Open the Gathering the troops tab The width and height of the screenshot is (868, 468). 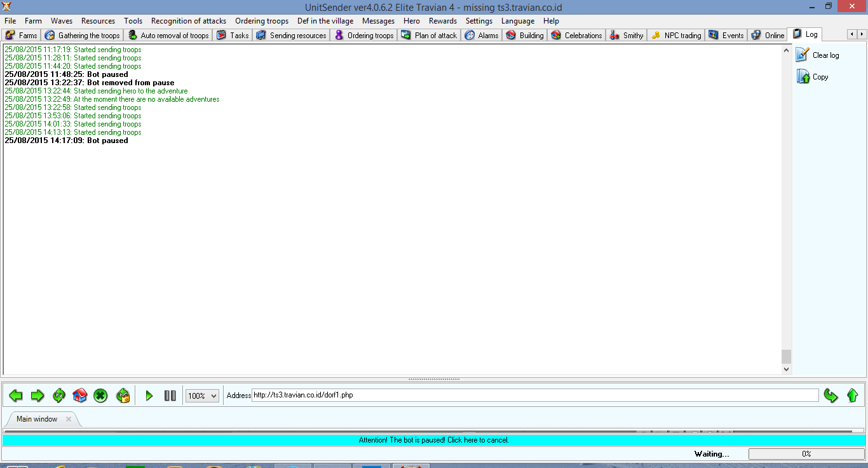(x=82, y=36)
